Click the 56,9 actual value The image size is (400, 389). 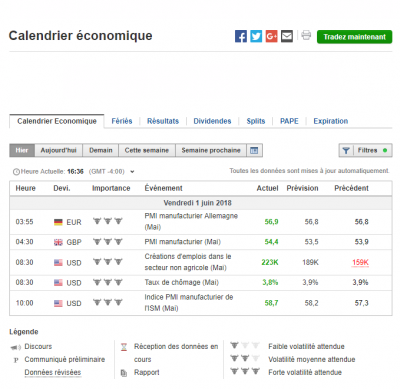(x=271, y=222)
